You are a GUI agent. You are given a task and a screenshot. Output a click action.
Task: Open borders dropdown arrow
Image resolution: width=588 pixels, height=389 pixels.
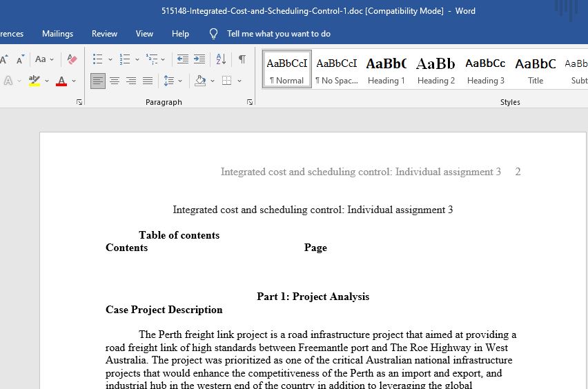239,81
